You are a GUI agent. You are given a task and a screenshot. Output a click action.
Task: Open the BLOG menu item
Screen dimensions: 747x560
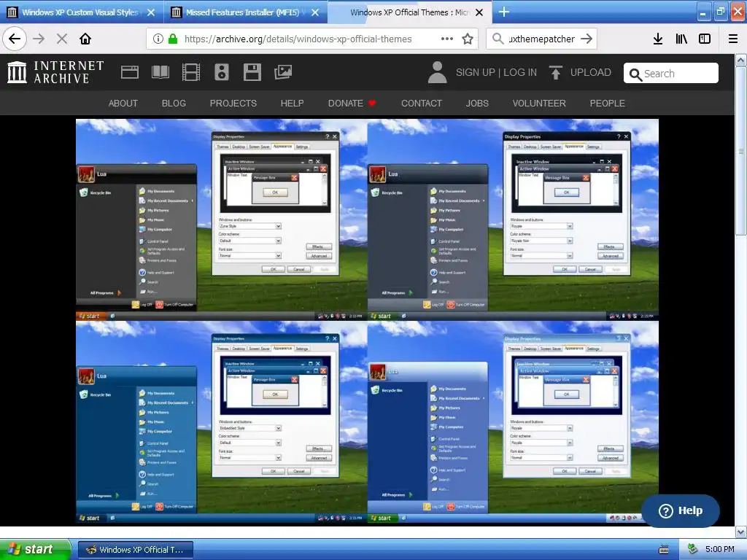[174, 104]
